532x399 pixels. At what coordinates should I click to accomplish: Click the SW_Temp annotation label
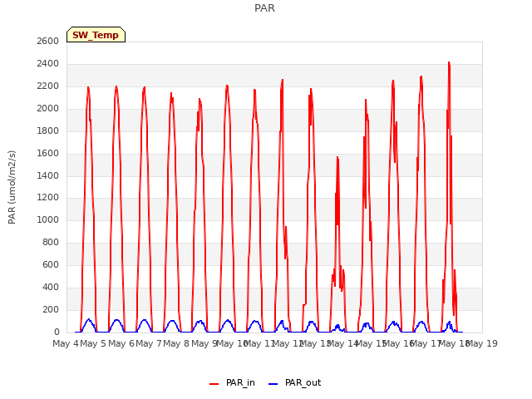point(96,35)
